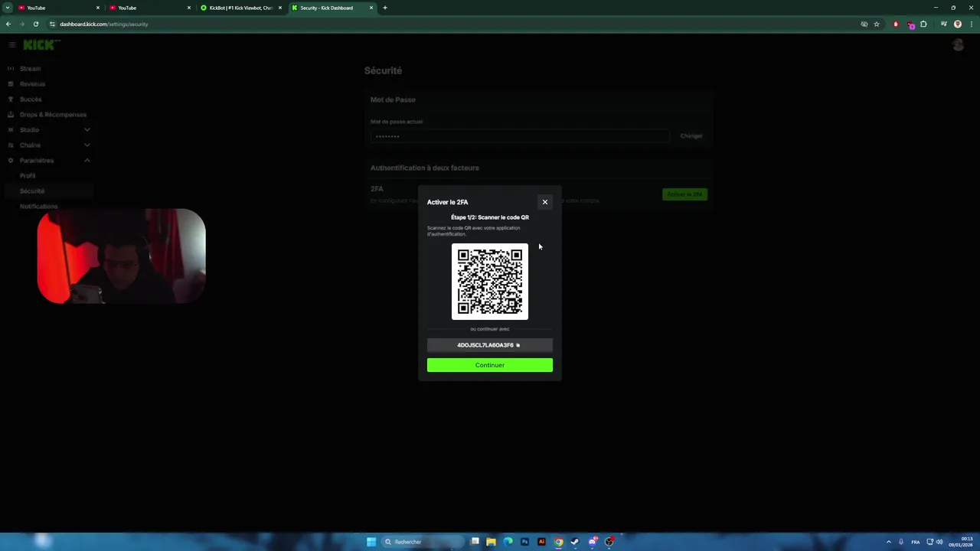Close the Activer le 2FA dialog

coord(545,202)
